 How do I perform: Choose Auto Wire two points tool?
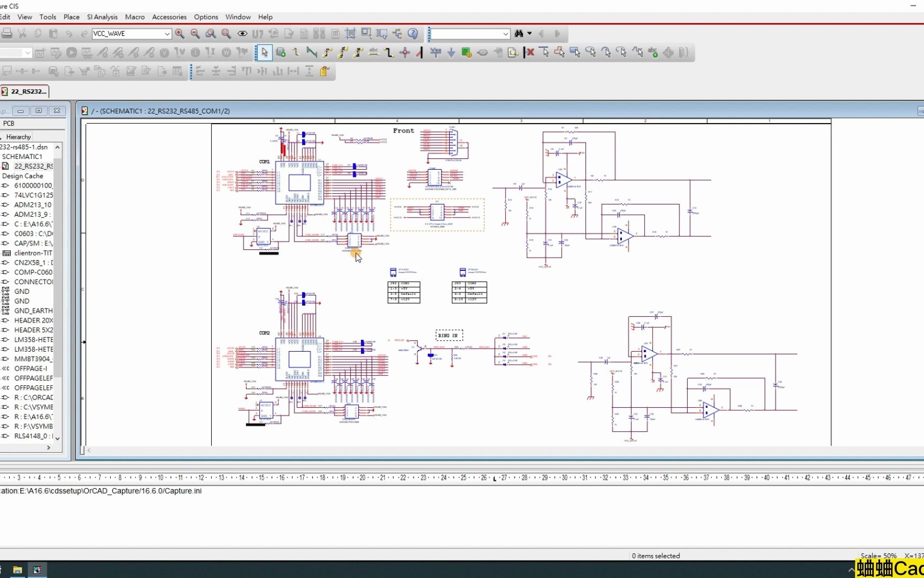pos(327,52)
